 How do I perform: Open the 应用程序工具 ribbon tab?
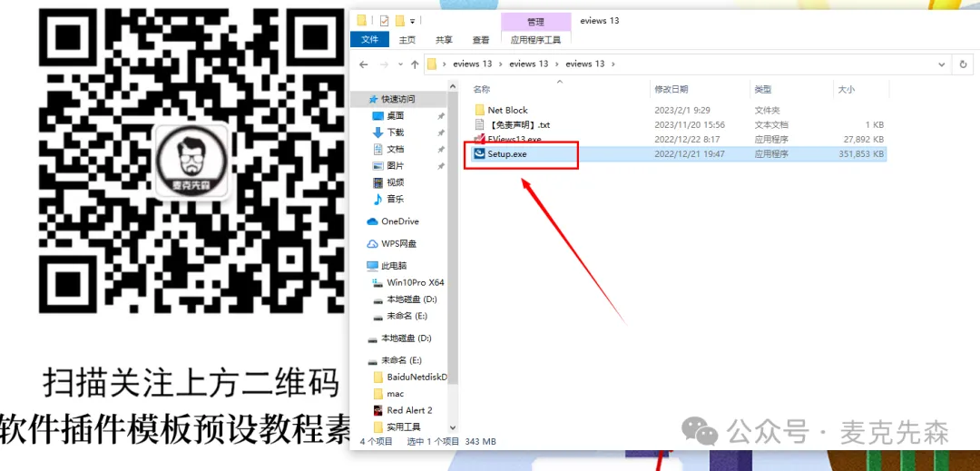(535, 40)
